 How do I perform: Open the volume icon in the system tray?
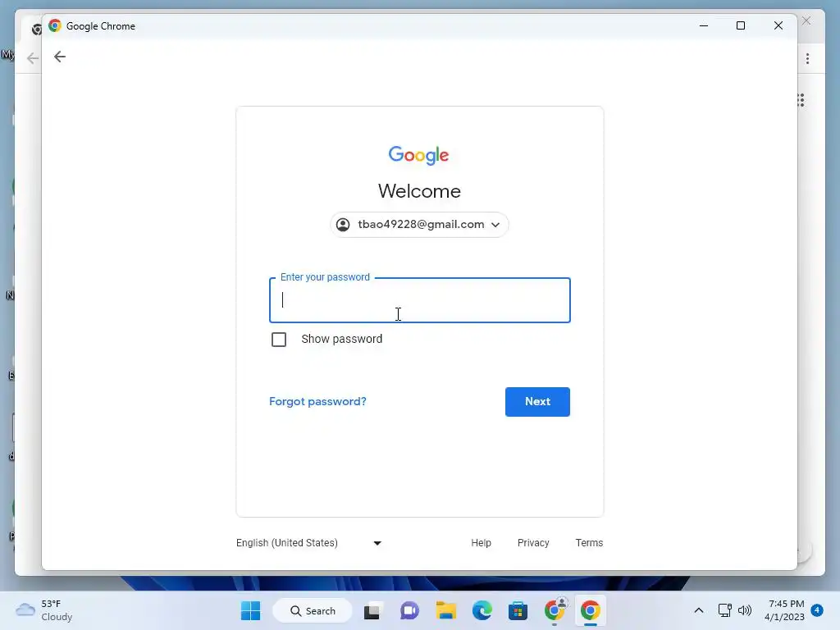coord(745,610)
